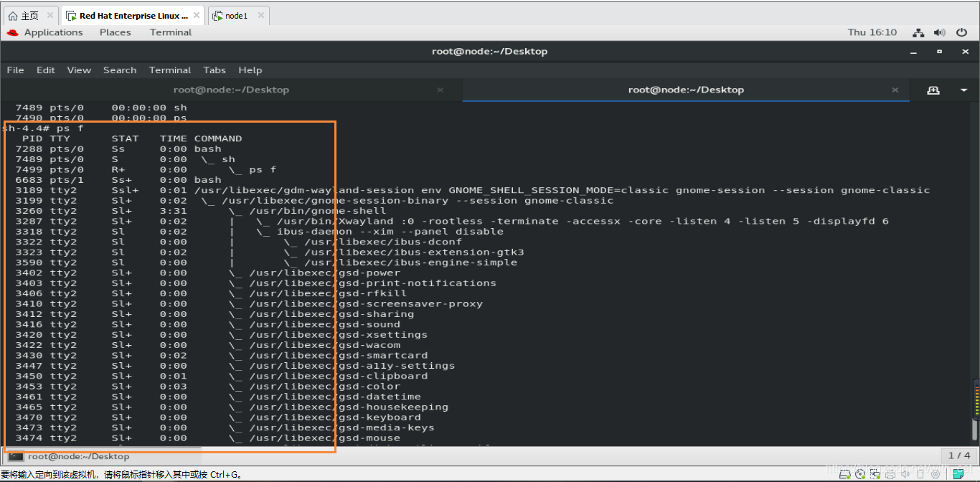Open the Red Hat Applications menu
The width and height of the screenshot is (980, 482).
[53, 32]
